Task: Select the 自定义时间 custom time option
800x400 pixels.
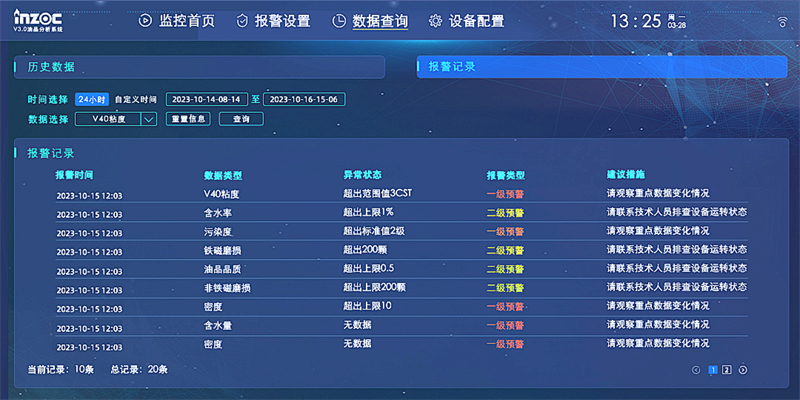Action: coord(136,99)
